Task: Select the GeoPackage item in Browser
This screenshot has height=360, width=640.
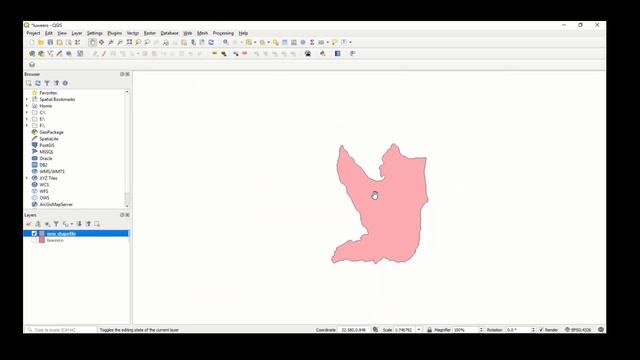Action: point(51,132)
